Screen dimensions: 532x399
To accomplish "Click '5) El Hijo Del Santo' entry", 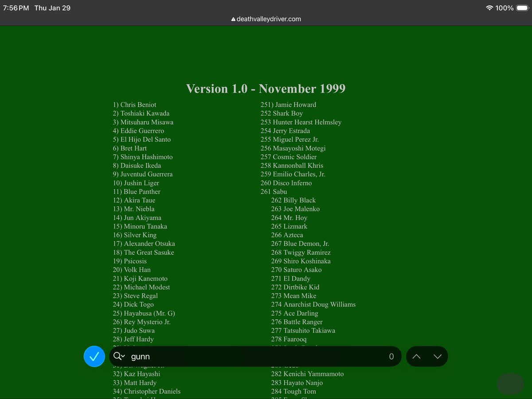I will pyautogui.click(x=141, y=139).
